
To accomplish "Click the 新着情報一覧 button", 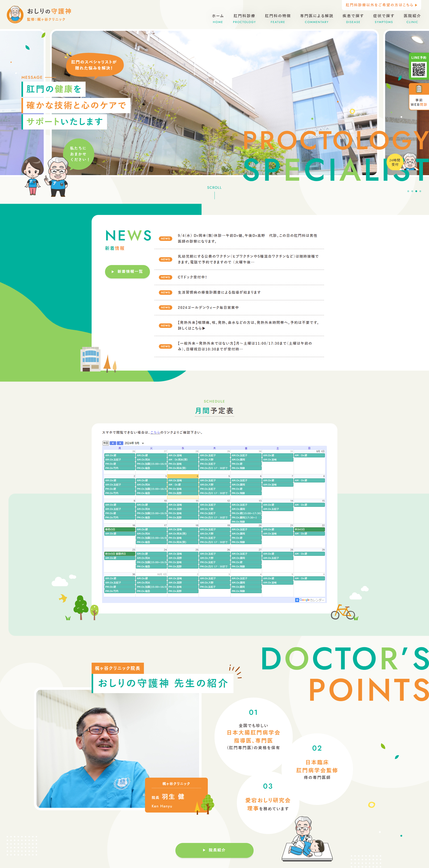I will [127, 272].
